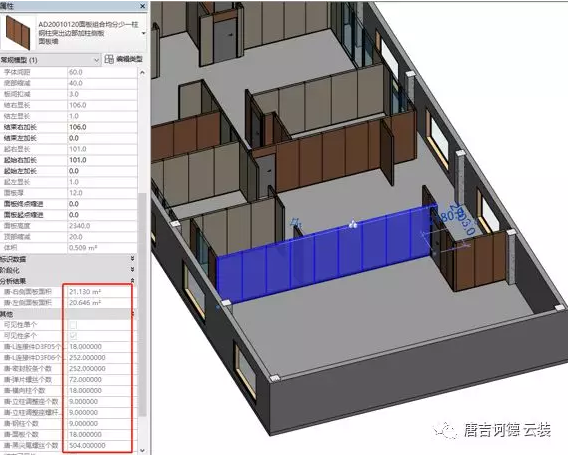This screenshot has width=572, height=461.
Task: Close the properties panel with the X
Action: coord(142,6)
